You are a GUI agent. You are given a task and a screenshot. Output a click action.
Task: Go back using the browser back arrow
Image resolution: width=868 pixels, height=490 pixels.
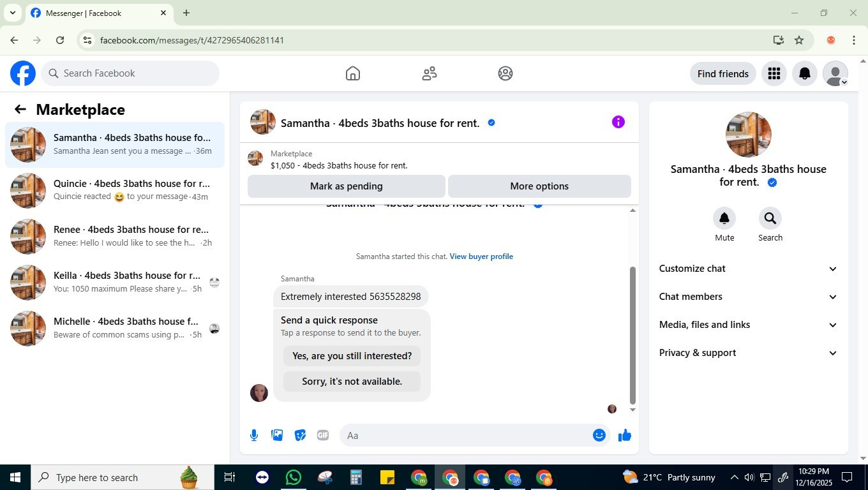click(14, 40)
